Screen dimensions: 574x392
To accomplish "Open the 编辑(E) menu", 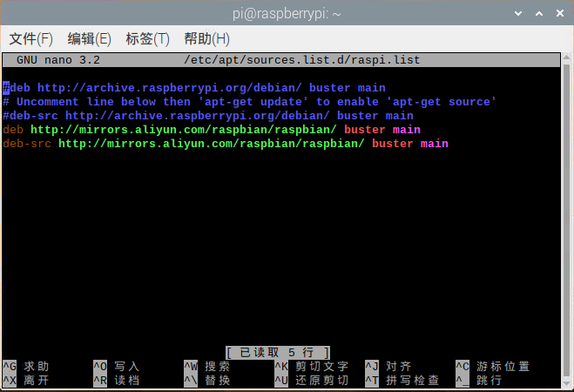I will coord(90,39).
